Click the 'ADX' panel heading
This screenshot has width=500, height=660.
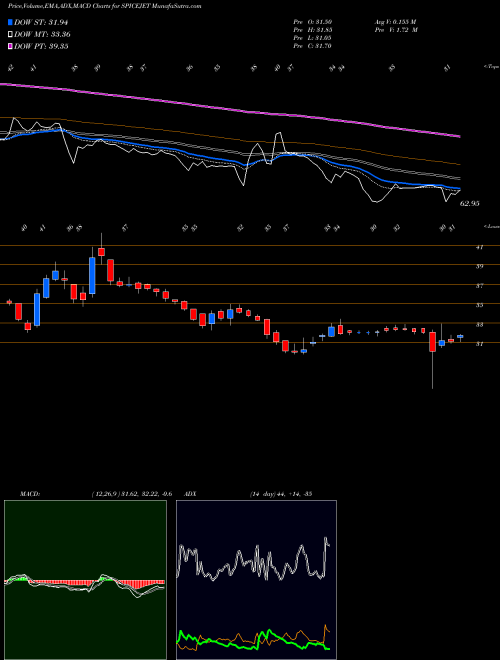click(x=191, y=494)
